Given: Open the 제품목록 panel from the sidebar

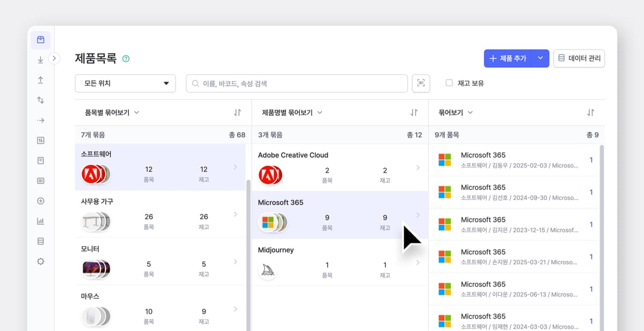Looking at the screenshot, I should coord(40,40).
